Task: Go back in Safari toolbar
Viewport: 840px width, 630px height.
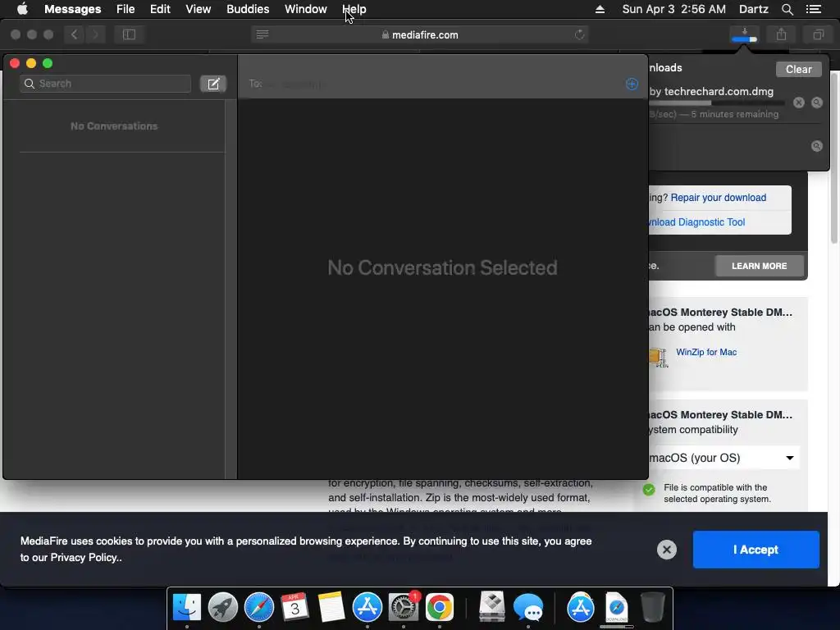Action: point(75,34)
